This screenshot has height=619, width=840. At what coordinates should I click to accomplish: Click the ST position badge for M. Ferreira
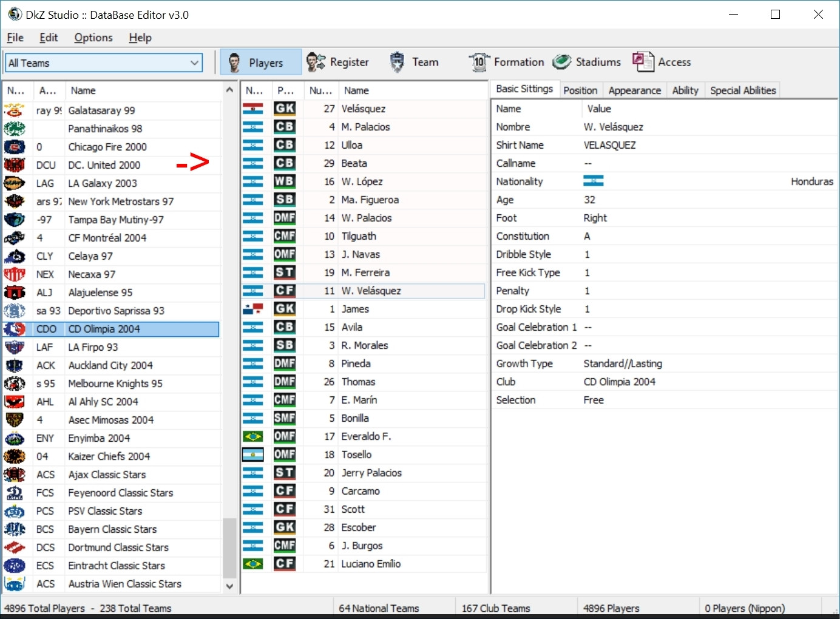click(x=285, y=272)
